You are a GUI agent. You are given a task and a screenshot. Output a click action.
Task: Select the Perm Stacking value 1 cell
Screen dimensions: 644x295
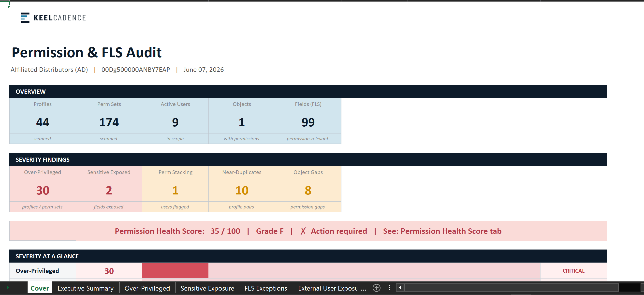[175, 190]
